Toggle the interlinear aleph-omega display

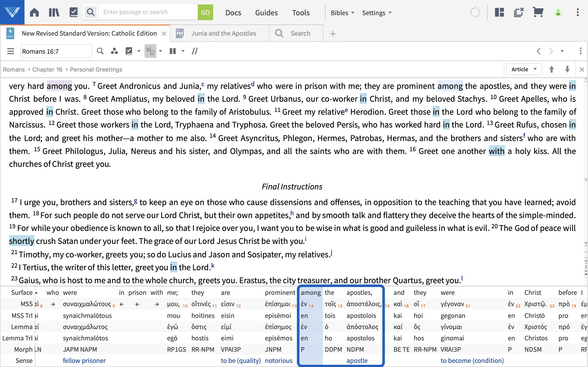click(151, 51)
